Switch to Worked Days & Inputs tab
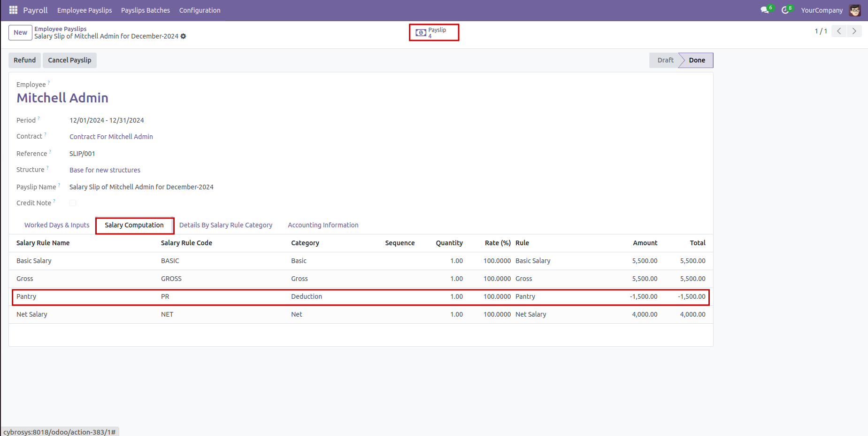 tap(57, 225)
